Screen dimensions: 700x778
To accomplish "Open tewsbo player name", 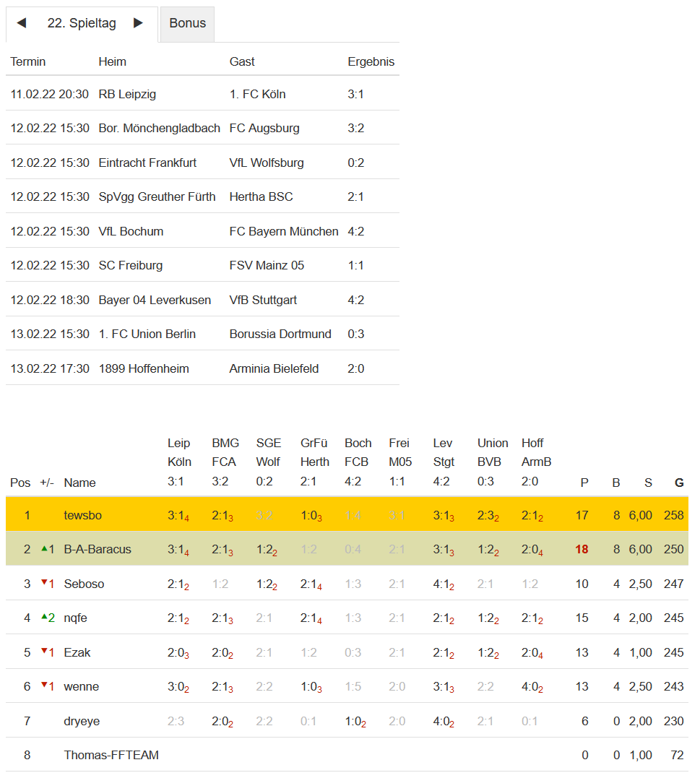I will click(82, 515).
